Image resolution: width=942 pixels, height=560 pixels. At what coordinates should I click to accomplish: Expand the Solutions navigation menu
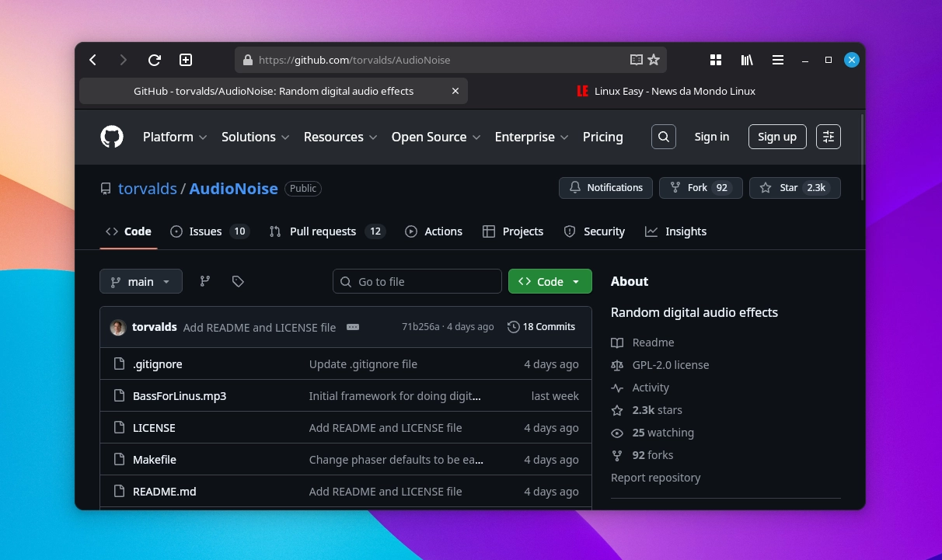[x=255, y=137]
